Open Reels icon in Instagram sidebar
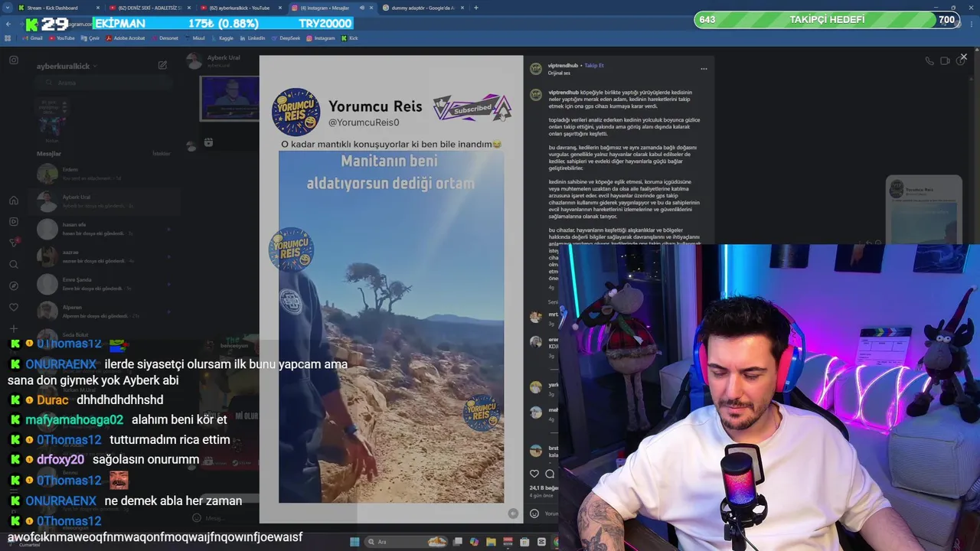Viewport: 980px width, 551px height. [14, 222]
